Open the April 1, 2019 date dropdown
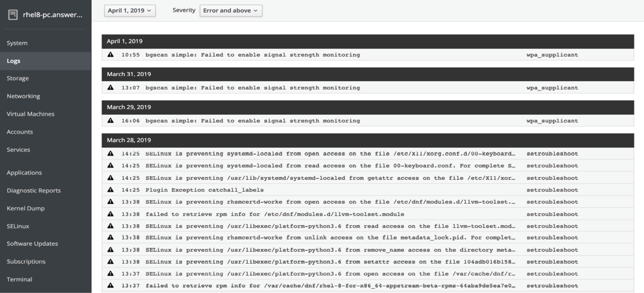 point(129,10)
